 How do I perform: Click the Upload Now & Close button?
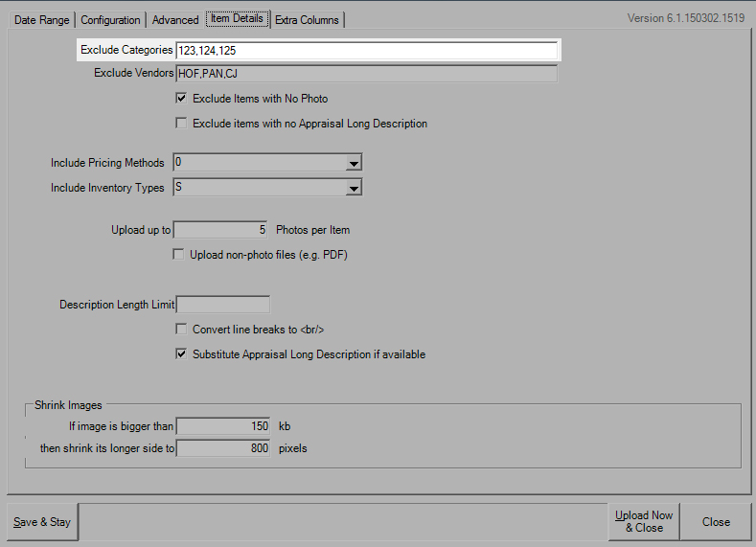coord(644,522)
